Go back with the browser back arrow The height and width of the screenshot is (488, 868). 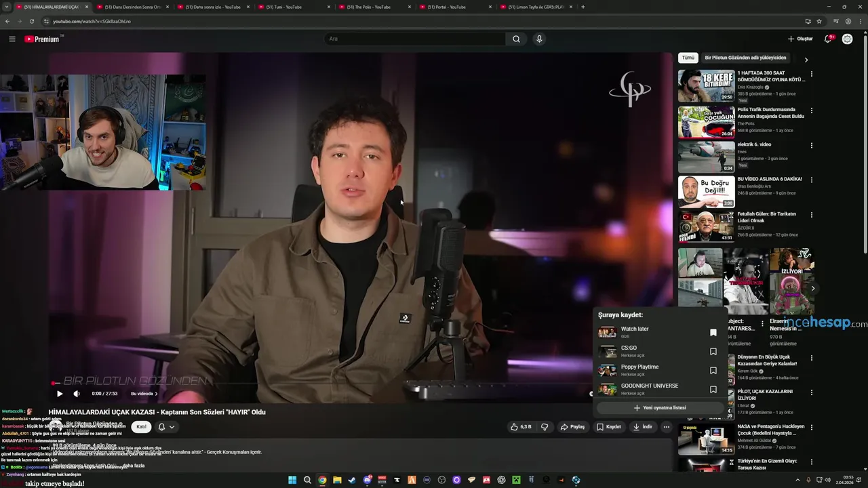click(7, 21)
